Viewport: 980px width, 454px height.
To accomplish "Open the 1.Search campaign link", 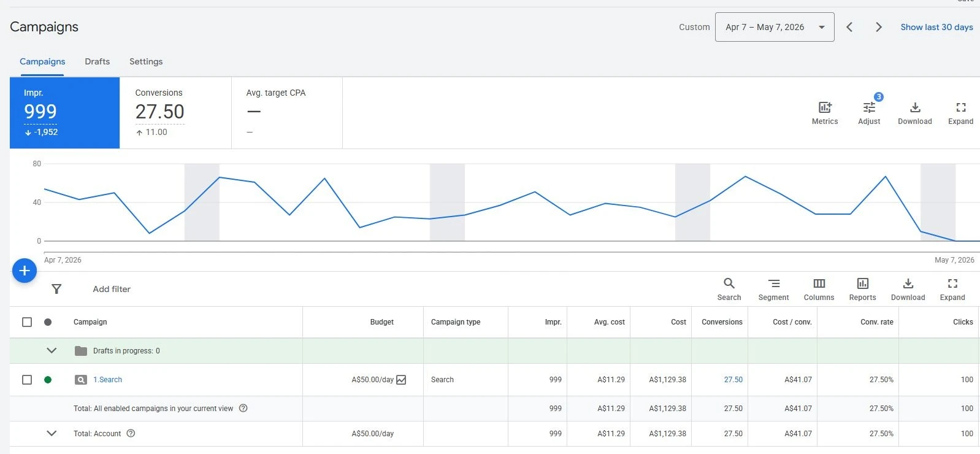I will pyautogui.click(x=107, y=380).
